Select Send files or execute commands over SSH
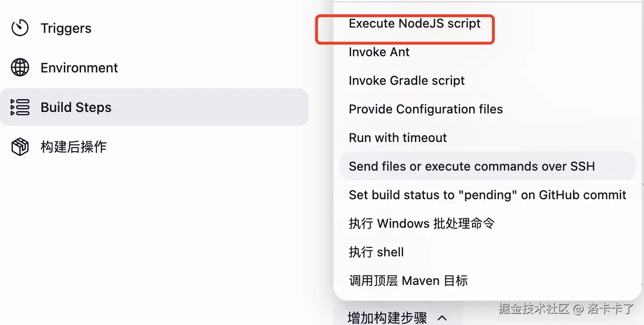 472,166
